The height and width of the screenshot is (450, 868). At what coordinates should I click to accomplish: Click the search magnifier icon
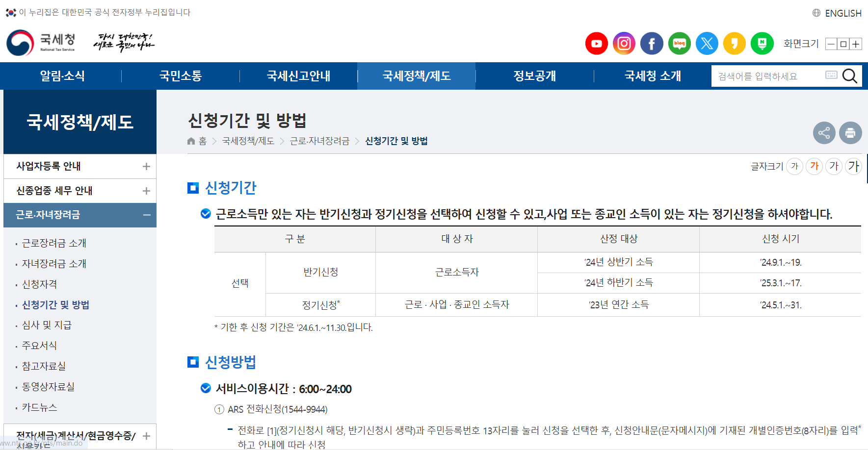coord(850,76)
